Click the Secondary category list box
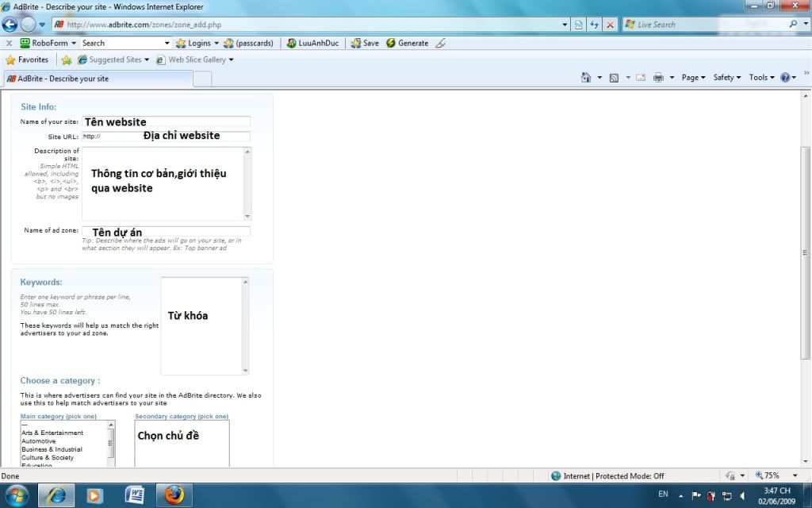The width and height of the screenshot is (812, 508). tap(182, 444)
